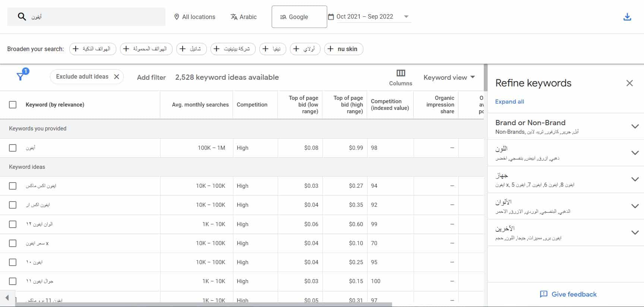Viewport: 644px width, 307px height.
Task: Open the filter funnel icon
Action: point(21,76)
